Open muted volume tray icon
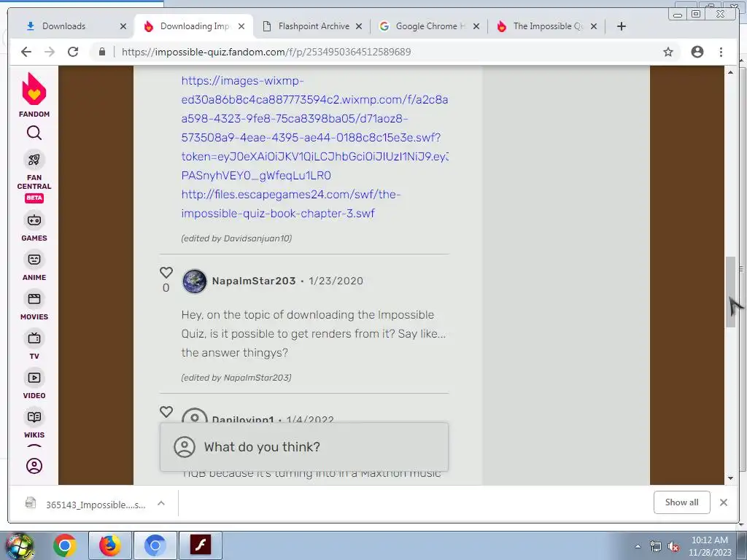The width and height of the screenshot is (747, 560). (673, 547)
